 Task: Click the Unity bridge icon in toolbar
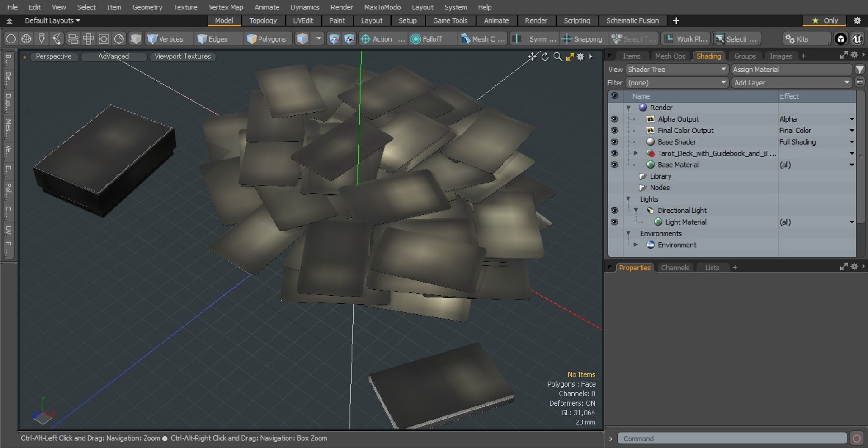tap(840, 39)
